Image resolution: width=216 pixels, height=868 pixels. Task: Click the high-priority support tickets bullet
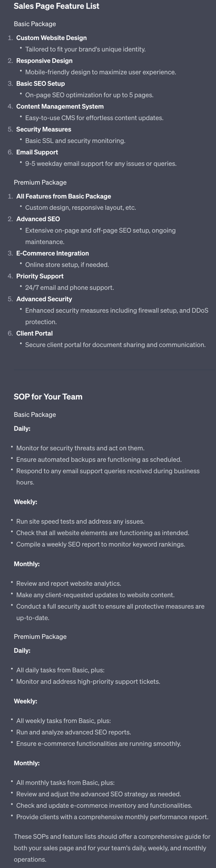click(88, 682)
